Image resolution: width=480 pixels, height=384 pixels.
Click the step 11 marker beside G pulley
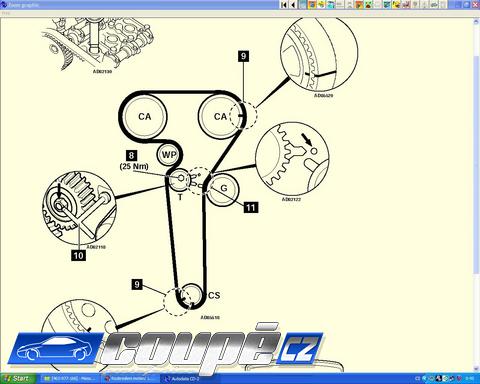(251, 208)
